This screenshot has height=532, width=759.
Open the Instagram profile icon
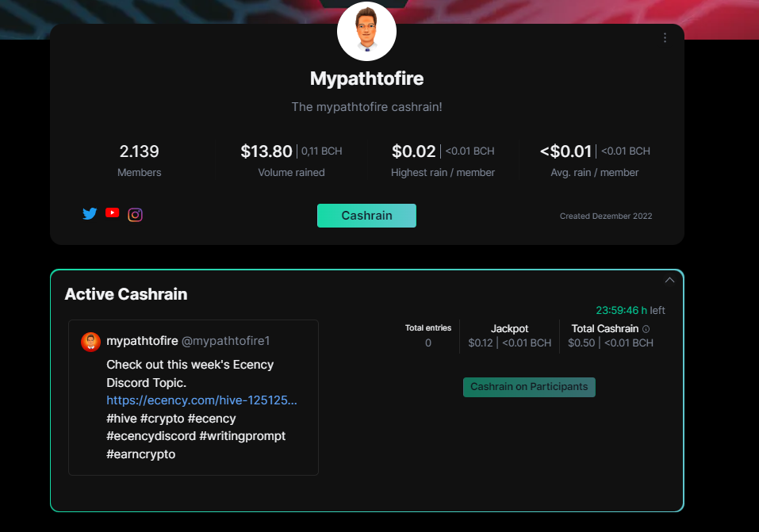pos(135,214)
